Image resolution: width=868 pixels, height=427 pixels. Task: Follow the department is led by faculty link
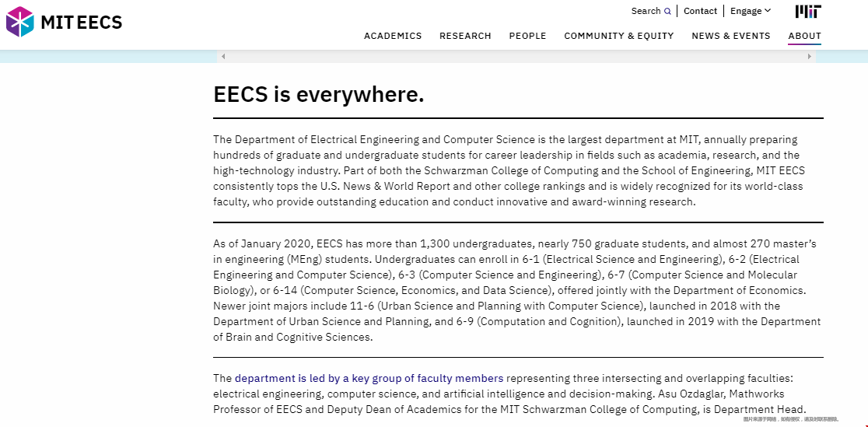click(x=369, y=378)
